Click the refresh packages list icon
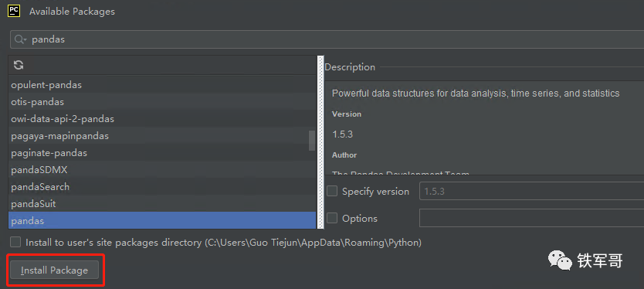 (19, 65)
